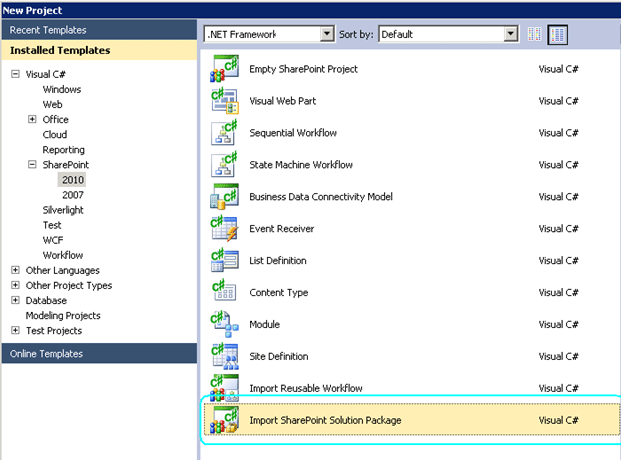Choose Sequential Workflow template name
Viewport: 621px width, 460px height.
click(293, 133)
